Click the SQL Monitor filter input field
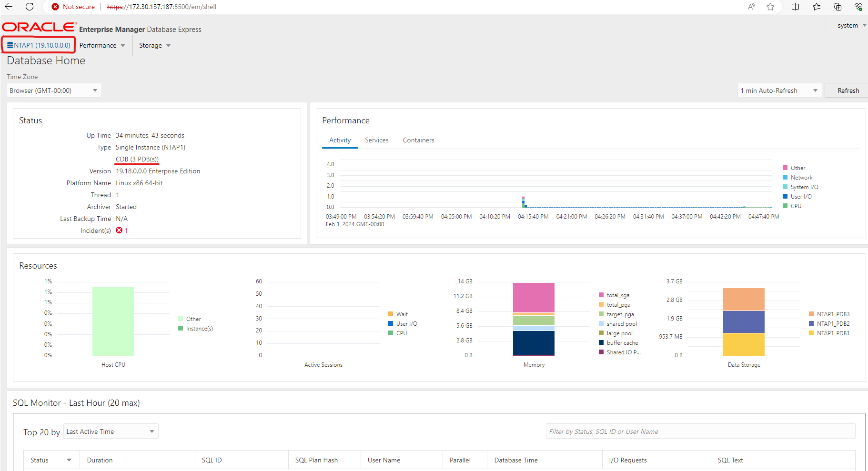Screen dimensions: 868x471 (700, 431)
